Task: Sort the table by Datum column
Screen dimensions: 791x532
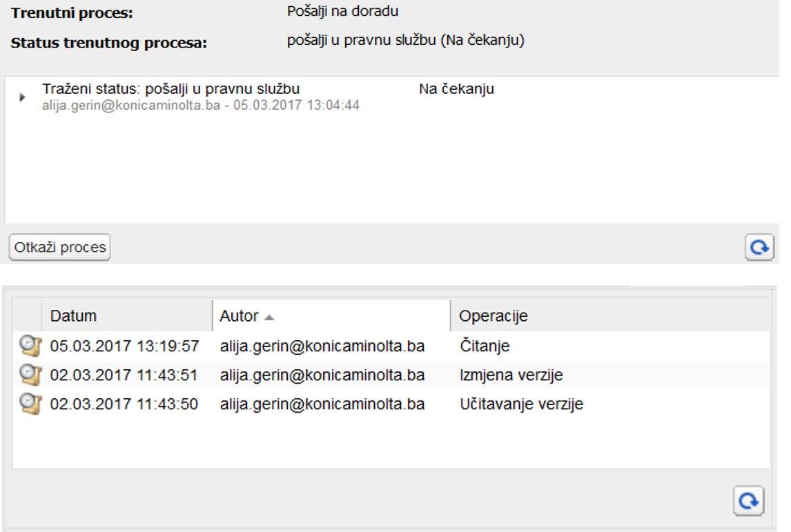Action: [x=73, y=316]
